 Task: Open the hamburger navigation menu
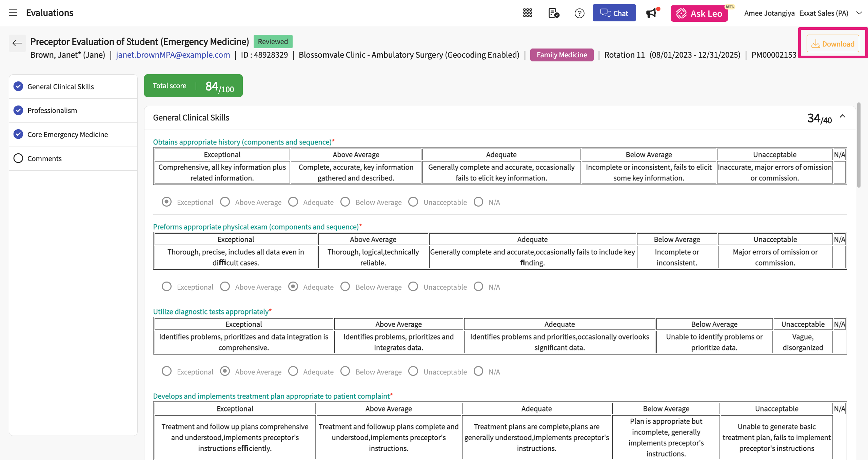(13, 13)
